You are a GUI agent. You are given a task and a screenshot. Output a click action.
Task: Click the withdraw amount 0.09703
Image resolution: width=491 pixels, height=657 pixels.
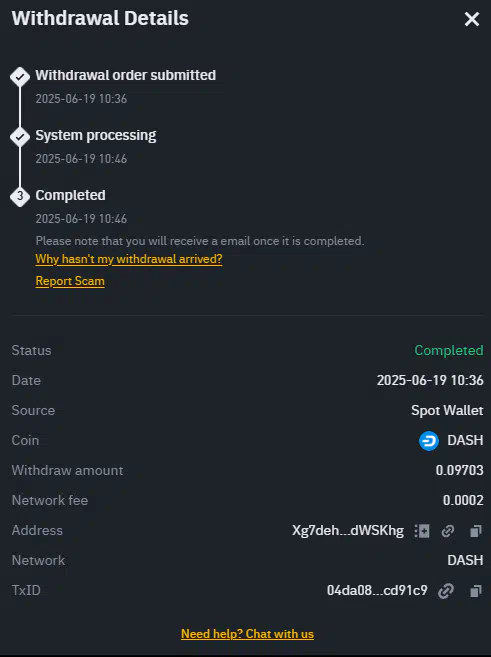click(x=459, y=470)
